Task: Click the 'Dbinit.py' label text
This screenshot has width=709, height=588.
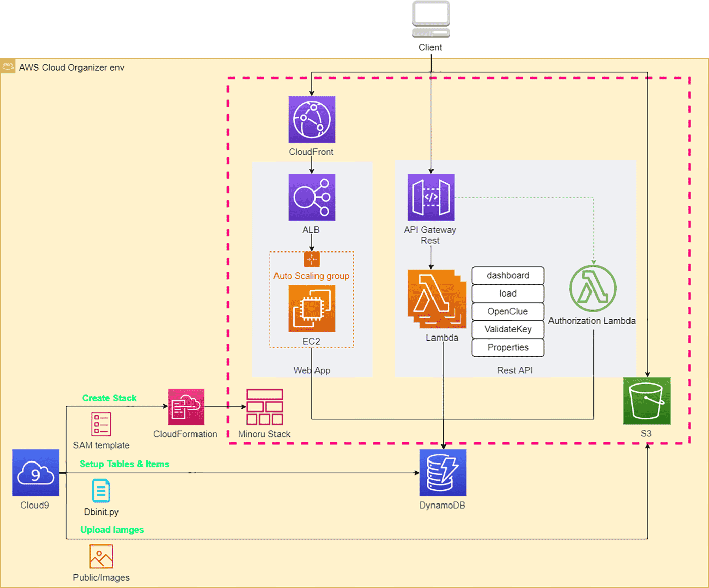Action: click(x=101, y=512)
